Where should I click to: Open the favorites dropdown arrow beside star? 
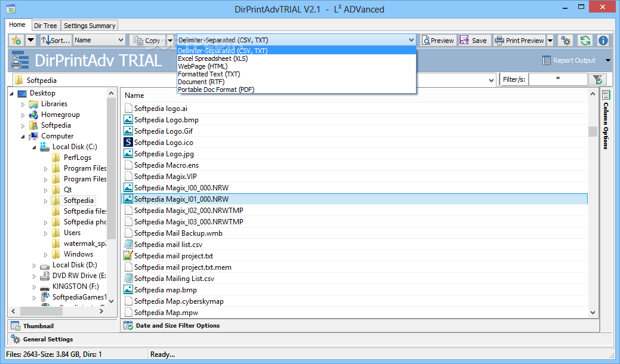click(x=30, y=41)
